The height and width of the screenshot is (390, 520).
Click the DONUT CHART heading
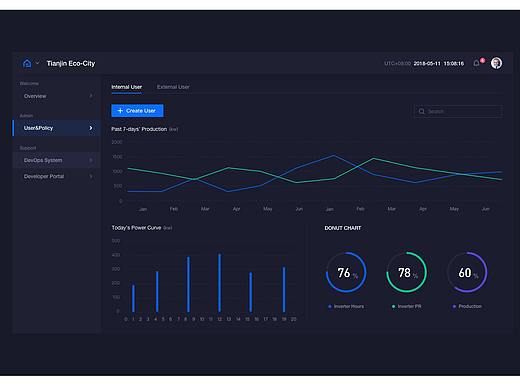343,228
